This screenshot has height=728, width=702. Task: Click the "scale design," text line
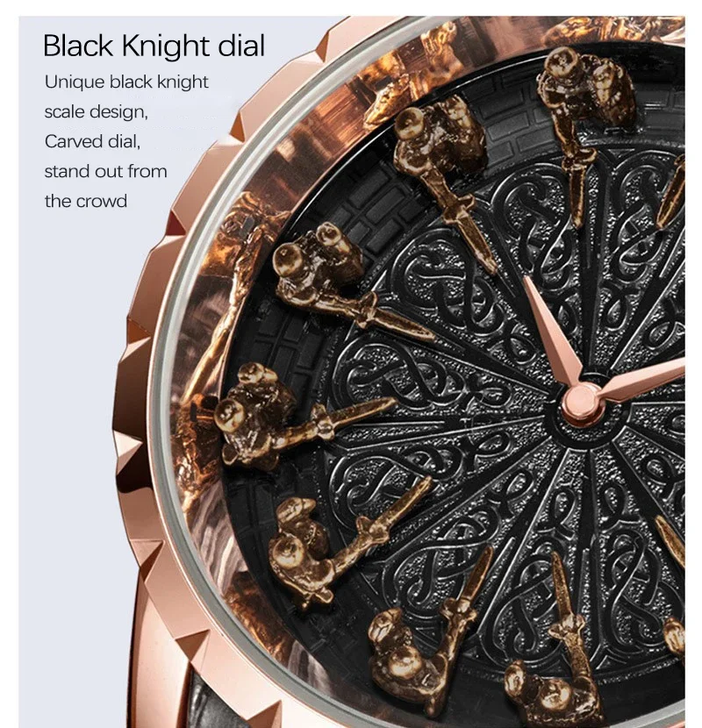[97, 112]
